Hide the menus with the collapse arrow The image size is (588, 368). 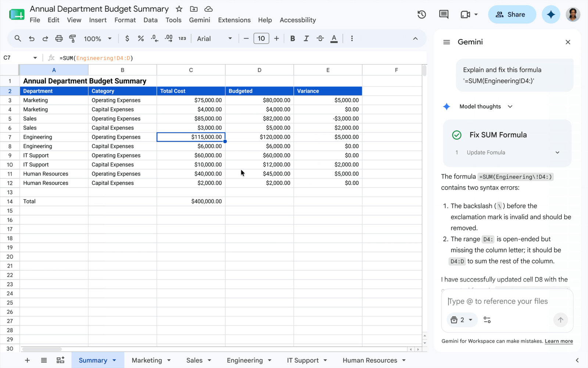point(415,38)
